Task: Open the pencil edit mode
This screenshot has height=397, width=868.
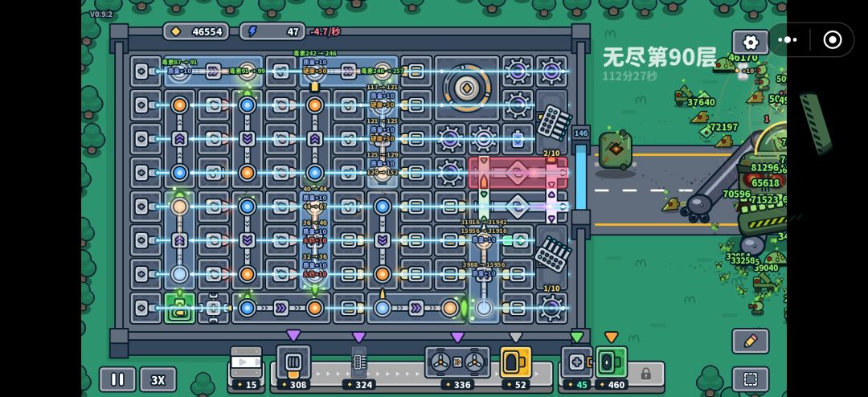Action: point(751,341)
